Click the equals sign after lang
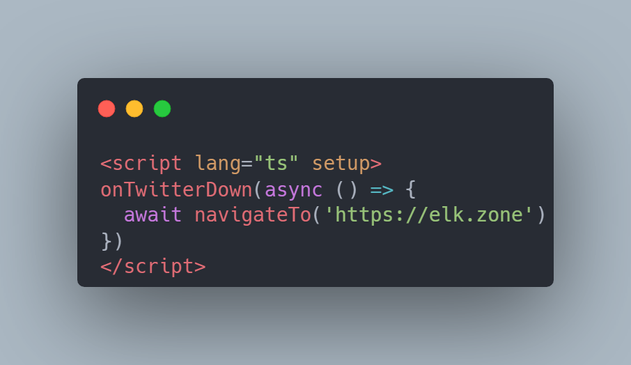Image resolution: width=631 pixels, height=365 pixels. coord(247,164)
